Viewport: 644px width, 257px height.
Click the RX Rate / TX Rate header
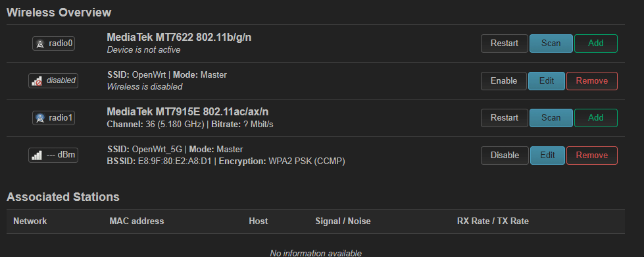coord(493,221)
